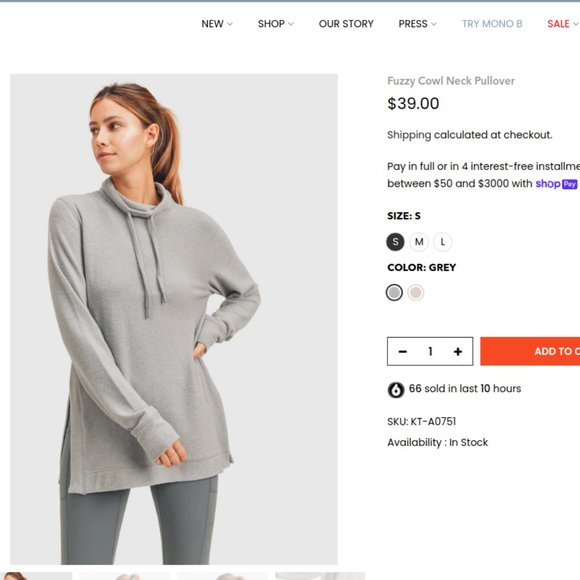
Task: Increase quantity with the plus icon
Action: [x=458, y=351]
